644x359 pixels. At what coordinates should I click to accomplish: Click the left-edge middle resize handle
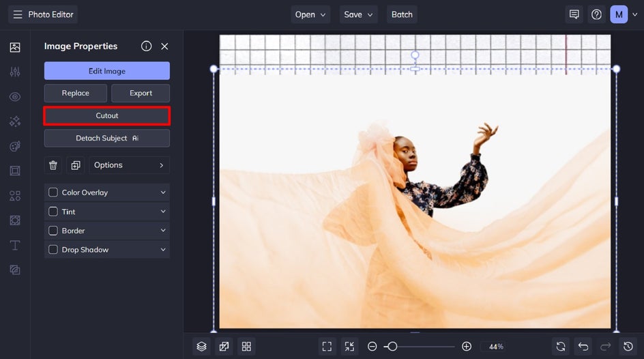(x=214, y=201)
